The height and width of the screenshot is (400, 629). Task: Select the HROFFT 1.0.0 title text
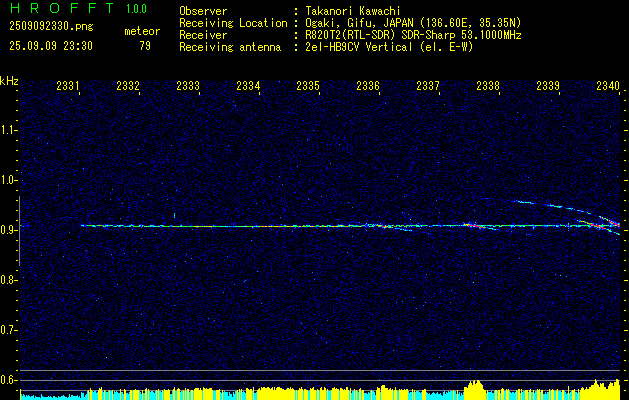click(x=78, y=8)
